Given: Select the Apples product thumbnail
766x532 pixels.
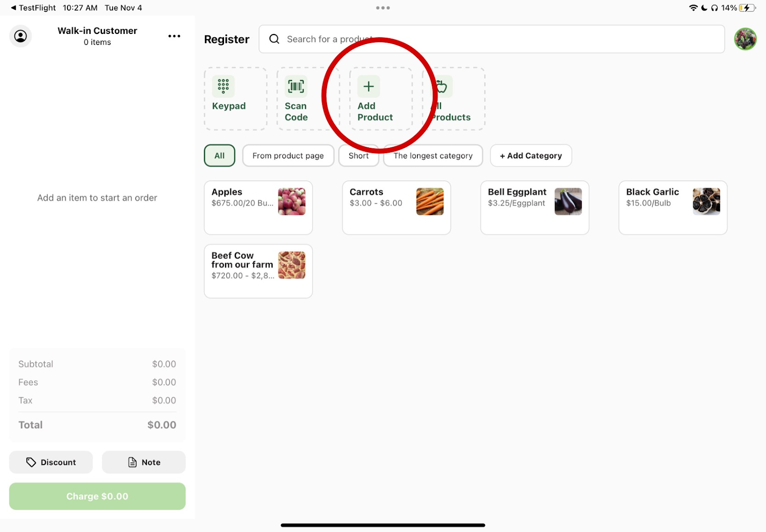Looking at the screenshot, I should point(292,201).
